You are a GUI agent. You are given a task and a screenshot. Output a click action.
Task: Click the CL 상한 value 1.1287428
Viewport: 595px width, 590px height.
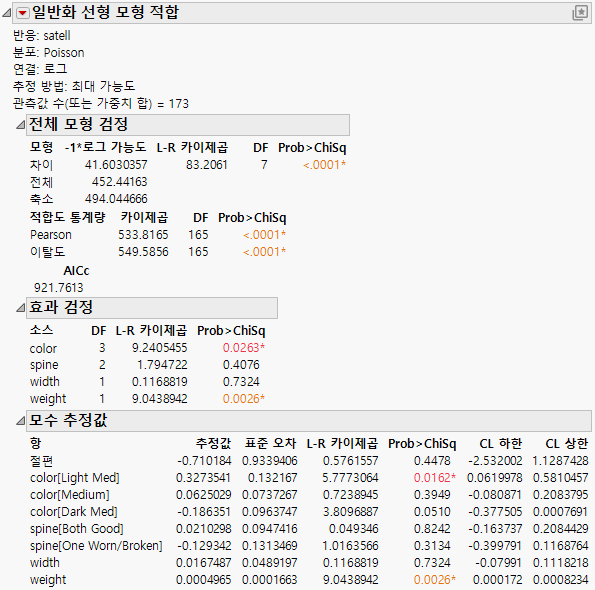tap(560, 461)
